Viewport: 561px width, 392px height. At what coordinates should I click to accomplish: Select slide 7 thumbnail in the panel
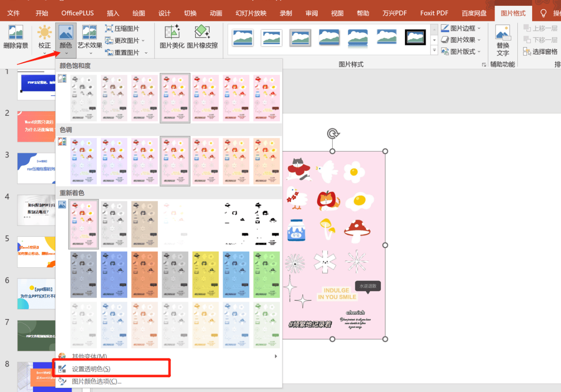[36, 335]
